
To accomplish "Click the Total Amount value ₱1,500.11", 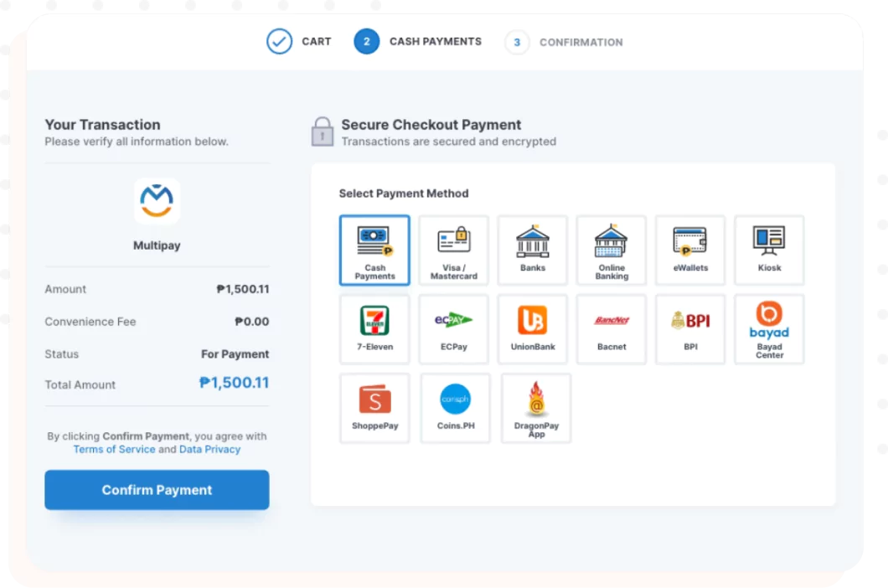I will [234, 383].
